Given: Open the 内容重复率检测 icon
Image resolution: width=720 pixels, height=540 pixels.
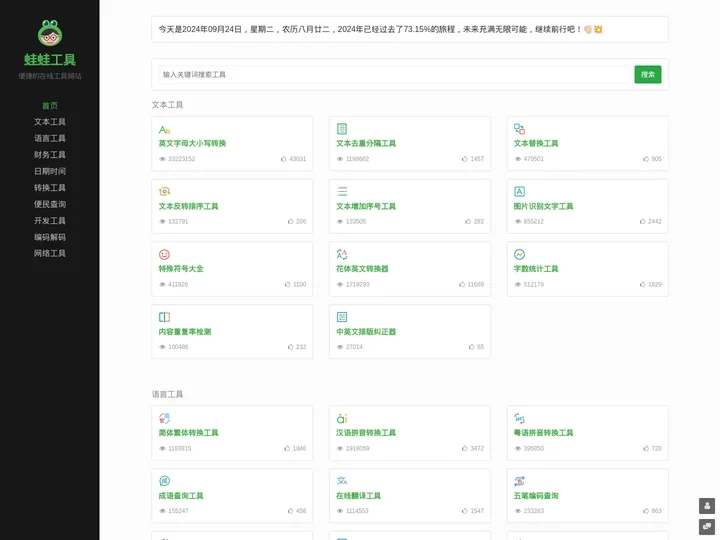Looking at the screenshot, I should [x=164, y=317].
